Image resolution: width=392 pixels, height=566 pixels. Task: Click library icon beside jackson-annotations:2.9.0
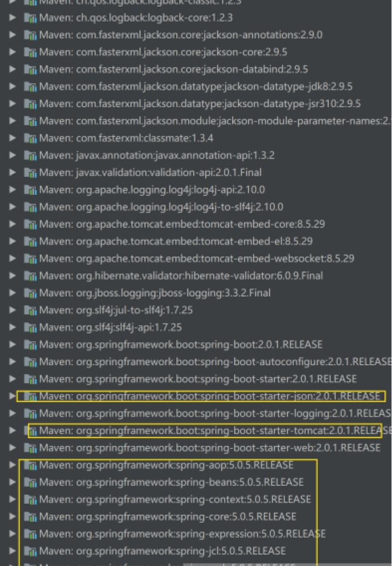click(x=30, y=35)
